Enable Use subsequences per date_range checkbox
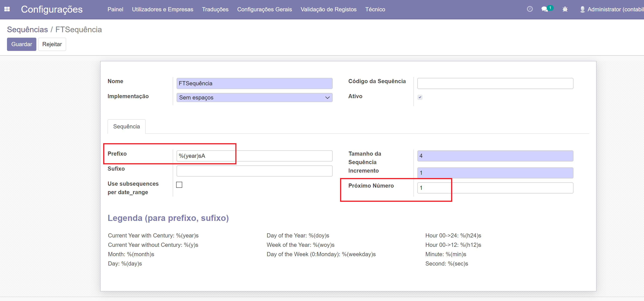The height and width of the screenshot is (301, 644). click(x=179, y=185)
